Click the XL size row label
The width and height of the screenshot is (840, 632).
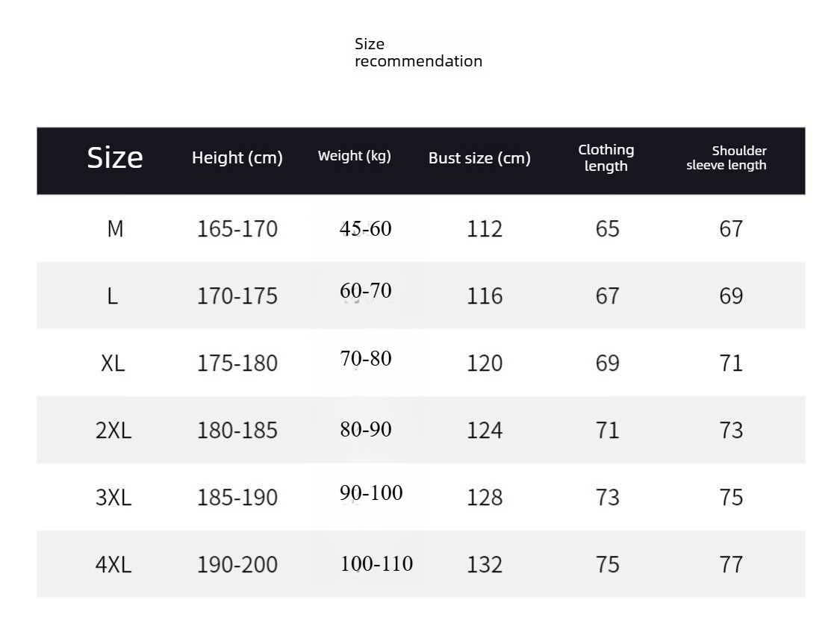coord(113,363)
